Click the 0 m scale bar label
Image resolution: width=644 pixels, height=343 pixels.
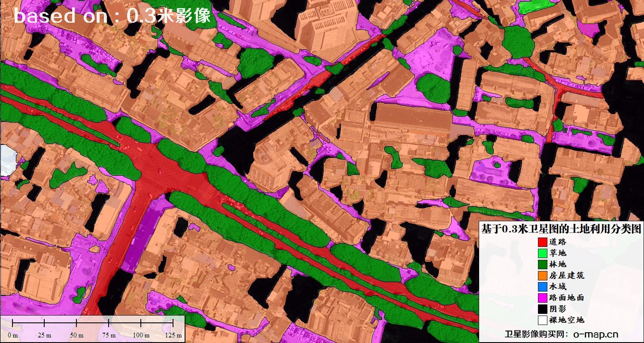click(x=12, y=335)
